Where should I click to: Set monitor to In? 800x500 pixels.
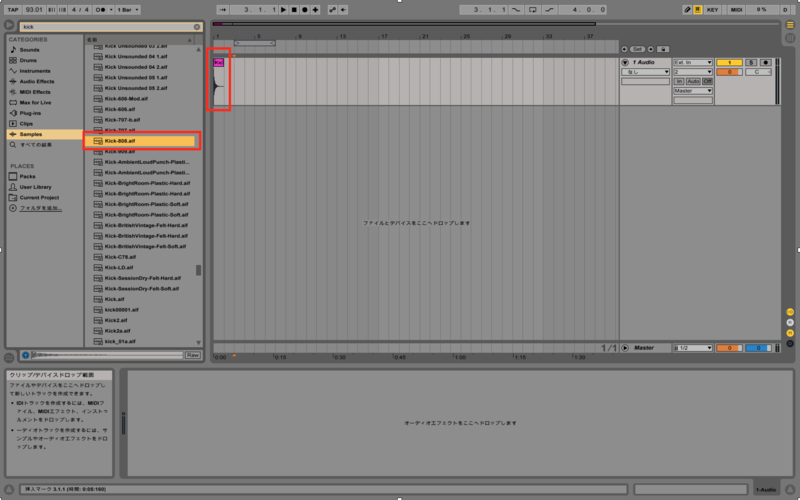[679, 82]
